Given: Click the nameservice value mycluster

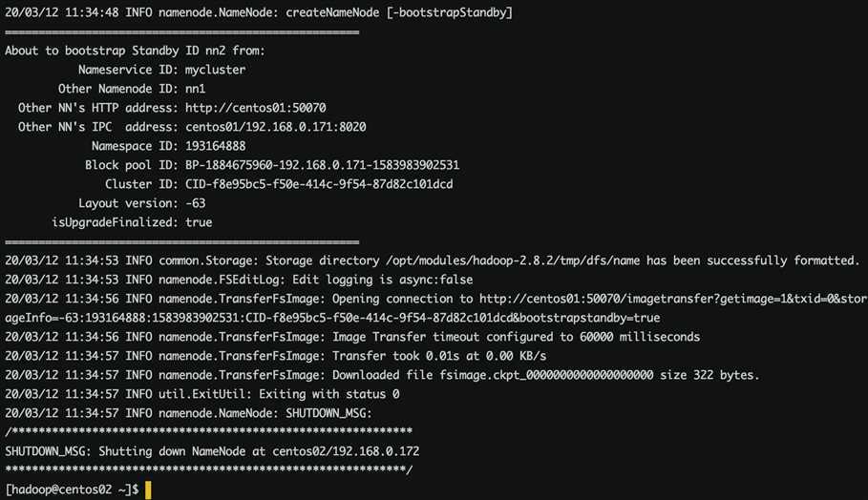Looking at the screenshot, I should click(215, 70).
